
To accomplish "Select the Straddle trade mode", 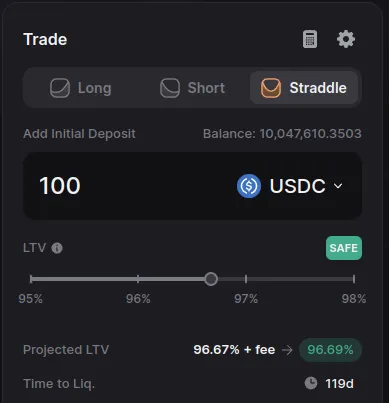I will pos(304,88).
